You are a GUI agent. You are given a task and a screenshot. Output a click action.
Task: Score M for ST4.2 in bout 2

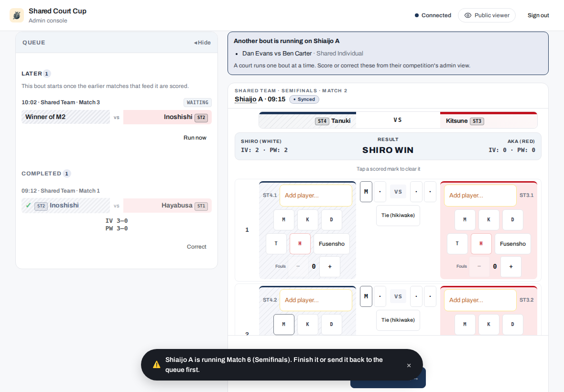pyautogui.click(x=284, y=325)
